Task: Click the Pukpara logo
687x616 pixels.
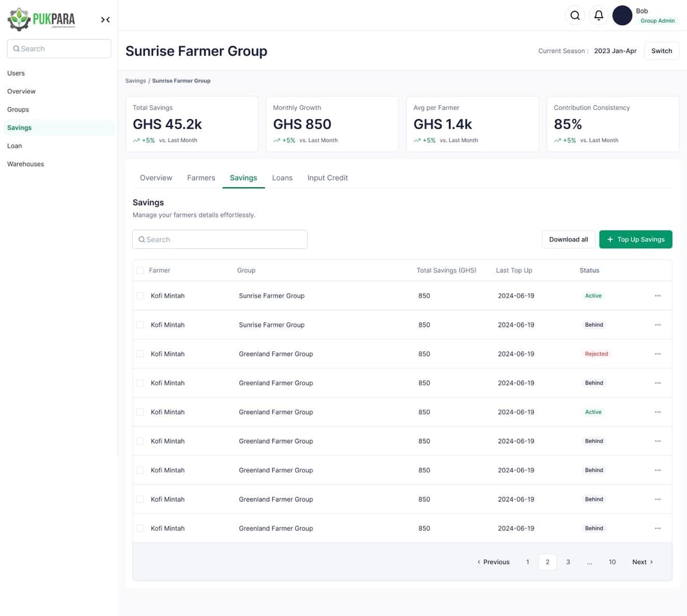Action: (41, 19)
